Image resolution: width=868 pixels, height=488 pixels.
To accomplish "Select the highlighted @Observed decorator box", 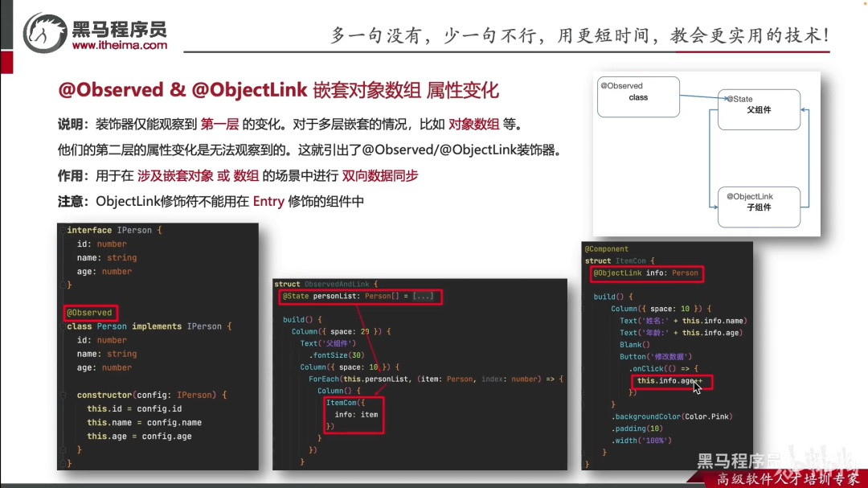I will coord(90,313).
